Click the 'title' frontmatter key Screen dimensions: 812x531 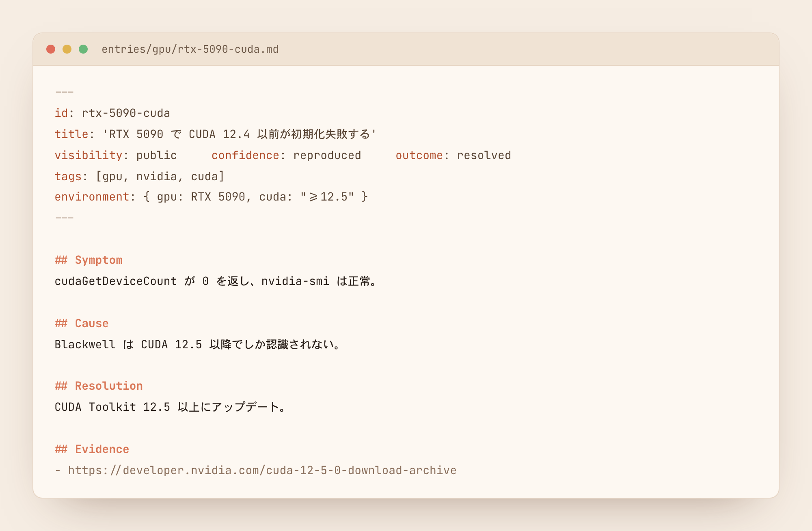[x=71, y=134]
